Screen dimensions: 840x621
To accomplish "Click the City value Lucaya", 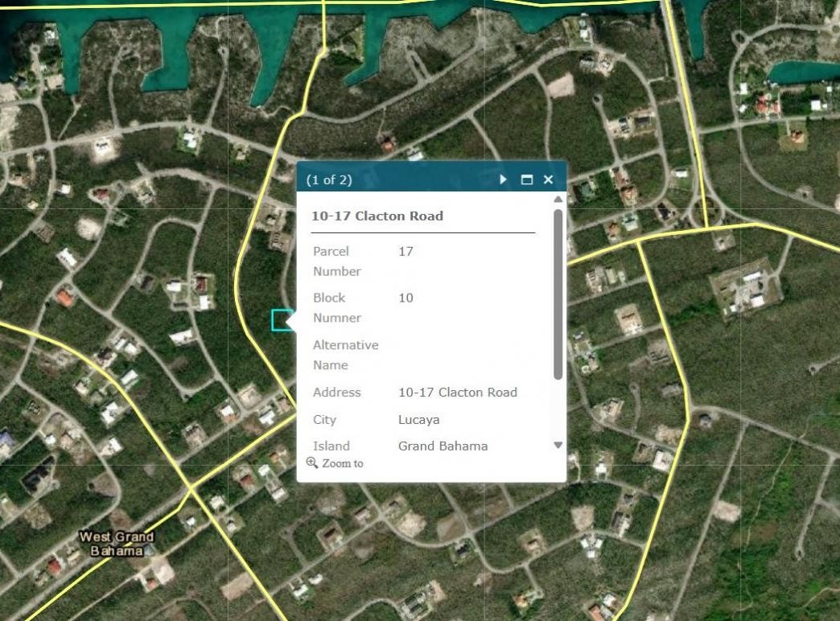I will [419, 419].
